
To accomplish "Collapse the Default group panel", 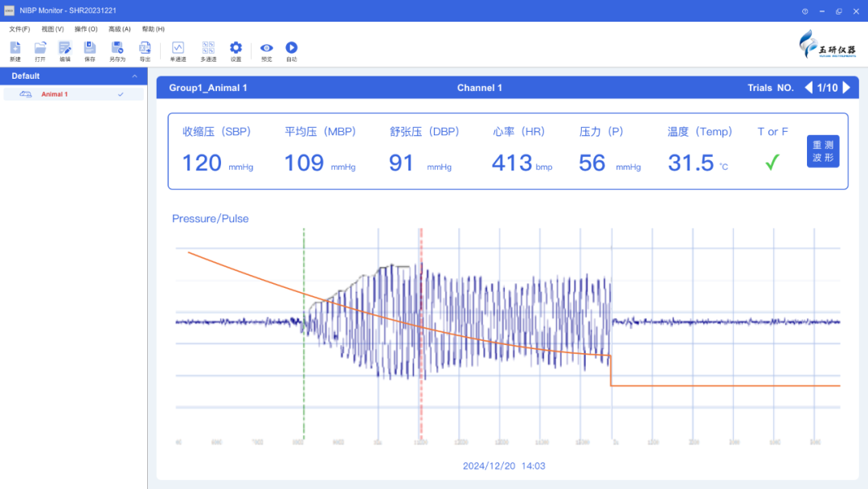I will point(134,76).
